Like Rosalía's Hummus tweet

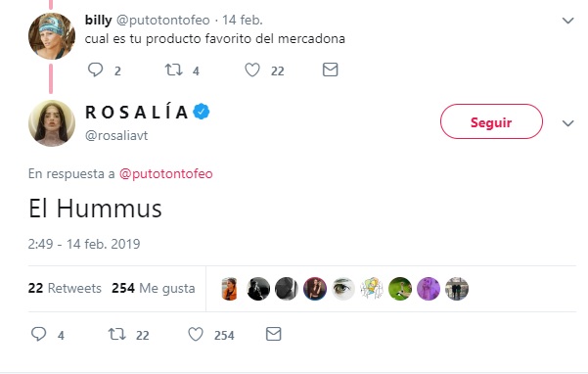click(x=196, y=334)
